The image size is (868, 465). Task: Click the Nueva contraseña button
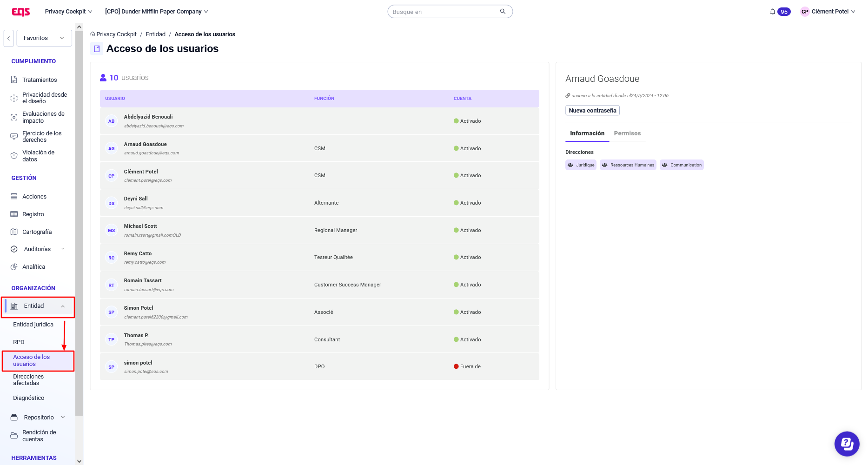tap(592, 111)
